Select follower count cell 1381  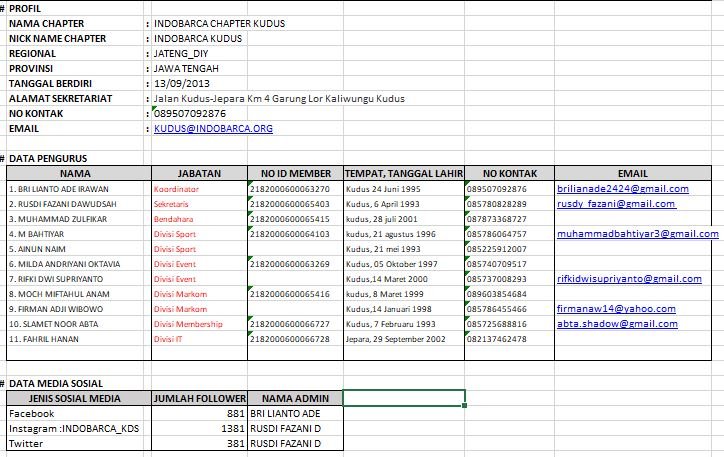tap(199, 428)
